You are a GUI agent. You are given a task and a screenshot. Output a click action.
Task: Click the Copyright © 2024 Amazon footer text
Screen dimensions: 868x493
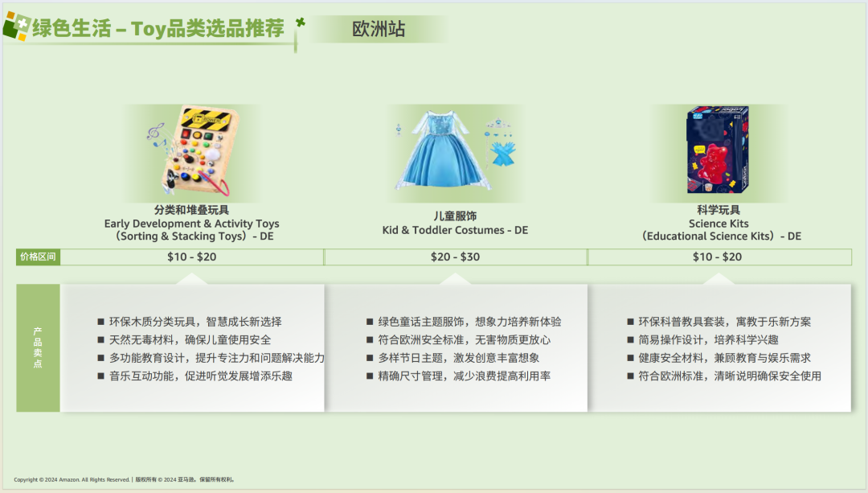tap(124, 479)
